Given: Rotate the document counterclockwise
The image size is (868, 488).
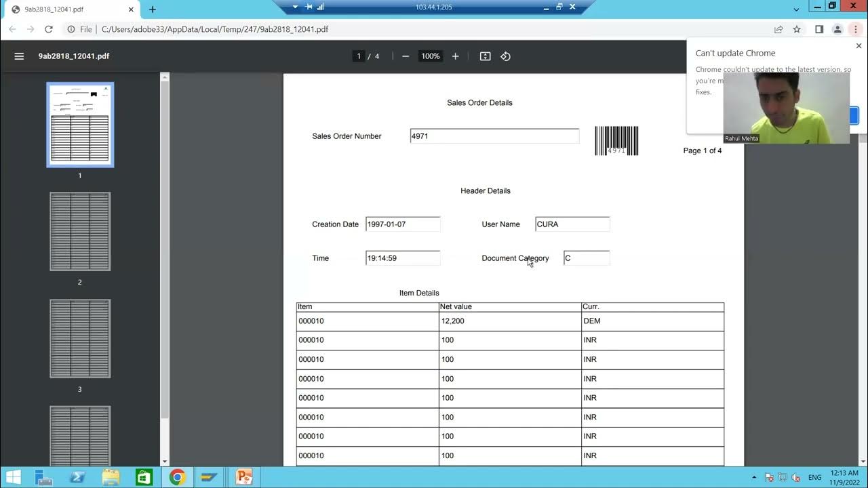Looking at the screenshot, I should (x=505, y=56).
